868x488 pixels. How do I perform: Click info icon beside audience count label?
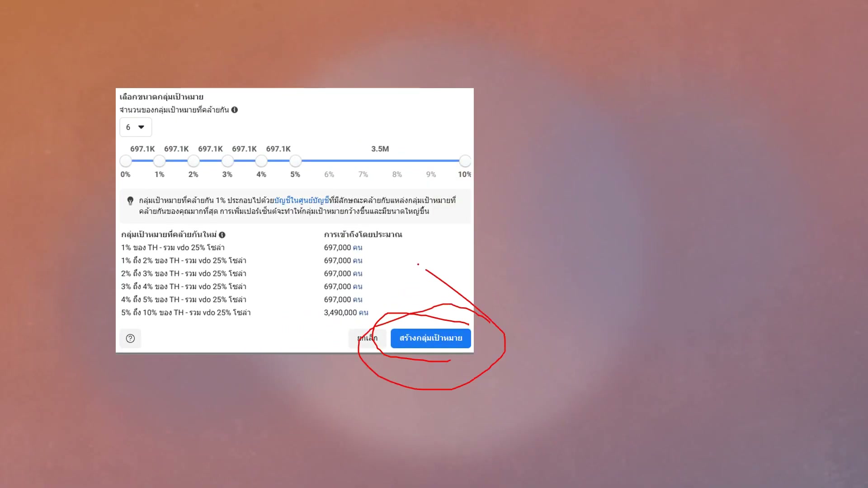tap(235, 110)
